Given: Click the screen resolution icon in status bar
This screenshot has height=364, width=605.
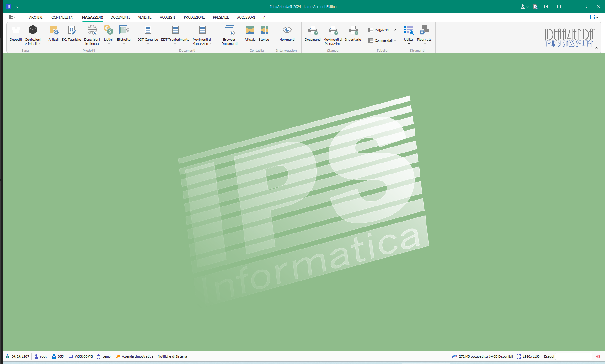Looking at the screenshot, I should point(519,356).
